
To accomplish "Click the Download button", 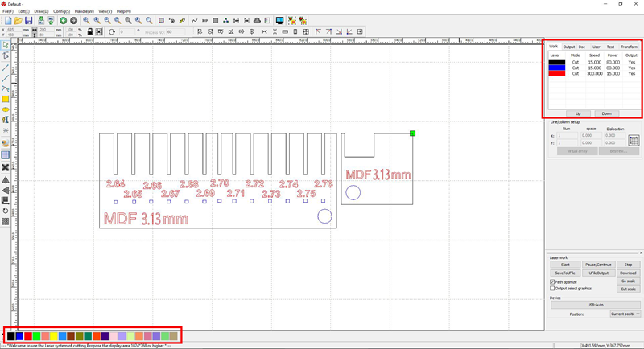I will tap(629, 273).
